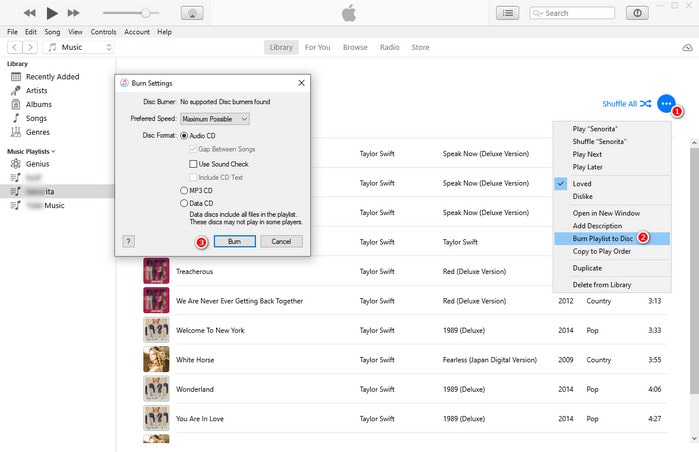Screen dimensions: 699x452
Task: Open the Up Next list icon
Action: tap(507, 13)
